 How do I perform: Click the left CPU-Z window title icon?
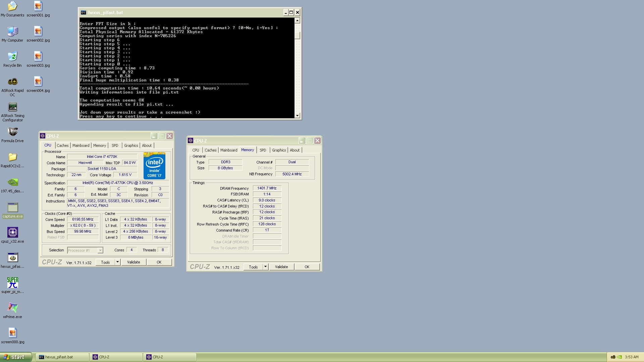(x=43, y=136)
